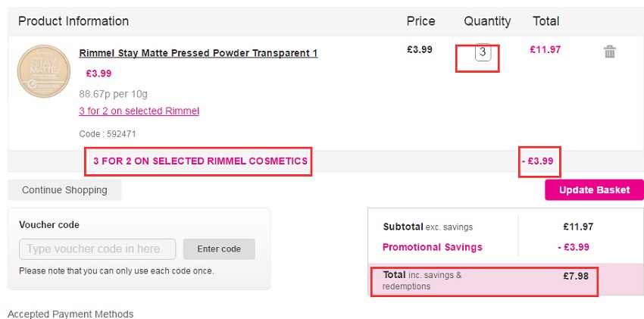This screenshot has width=644, height=319.
Task: Click the Quantity column header
Action: point(487,21)
